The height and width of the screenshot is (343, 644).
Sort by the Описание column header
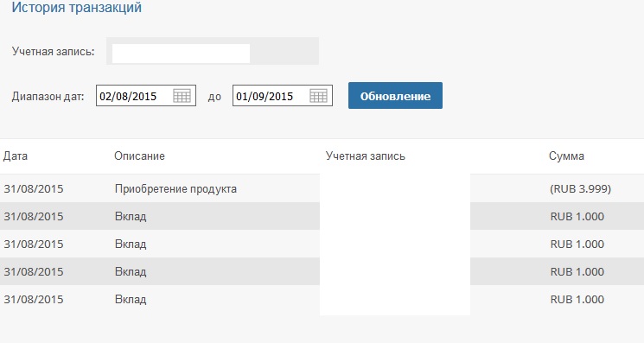pyautogui.click(x=139, y=156)
